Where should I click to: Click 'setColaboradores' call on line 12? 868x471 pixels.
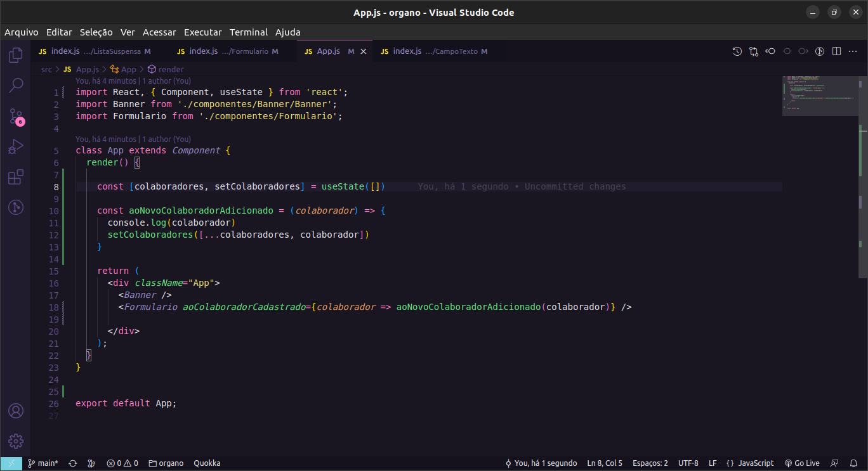(150, 235)
